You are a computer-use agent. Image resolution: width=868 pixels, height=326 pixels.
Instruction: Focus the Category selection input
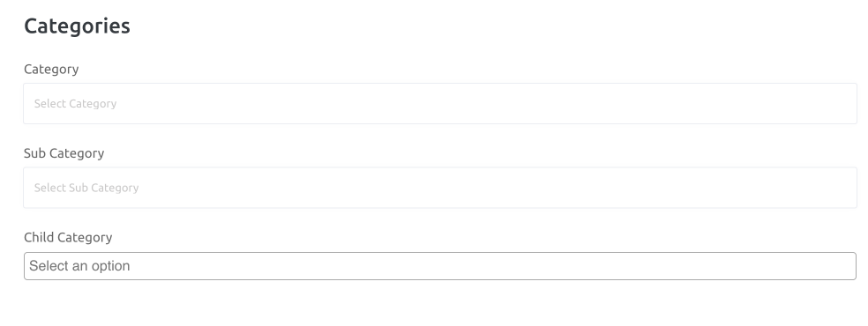440,103
